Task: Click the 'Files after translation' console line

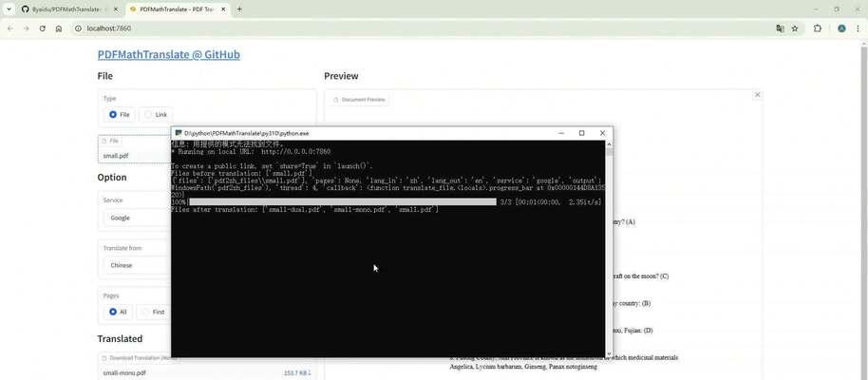Action: (x=305, y=209)
